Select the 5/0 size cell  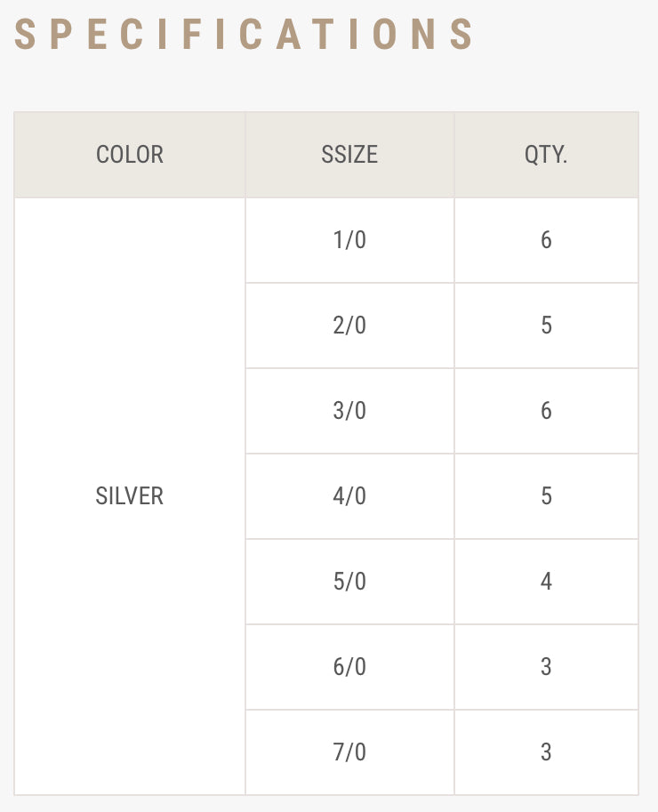pyautogui.click(x=349, y=582)
